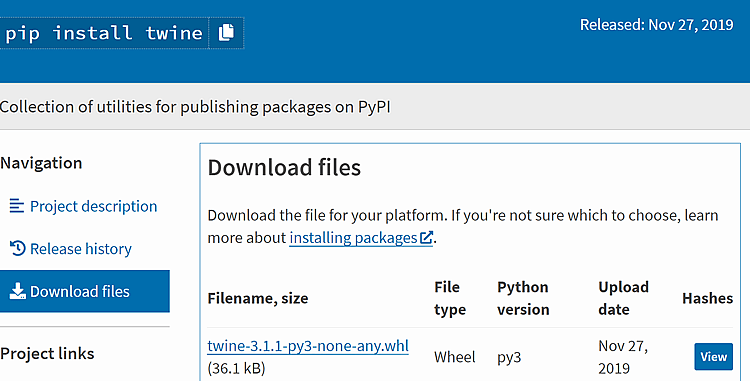Screen dimensions: 750x381
Task: Click the 'Nov 27, 2019' upload date cell
Action: [623, 357]
